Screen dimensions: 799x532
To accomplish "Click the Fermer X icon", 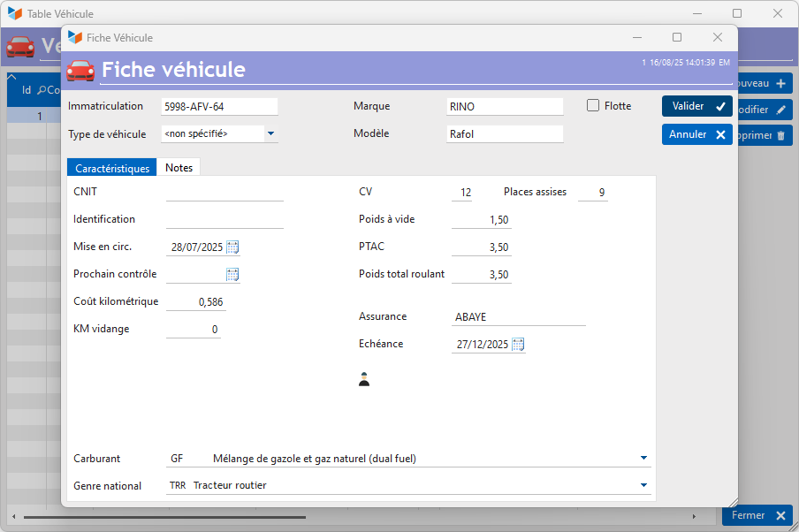I will pyautogui.click(x=780, y=516).
